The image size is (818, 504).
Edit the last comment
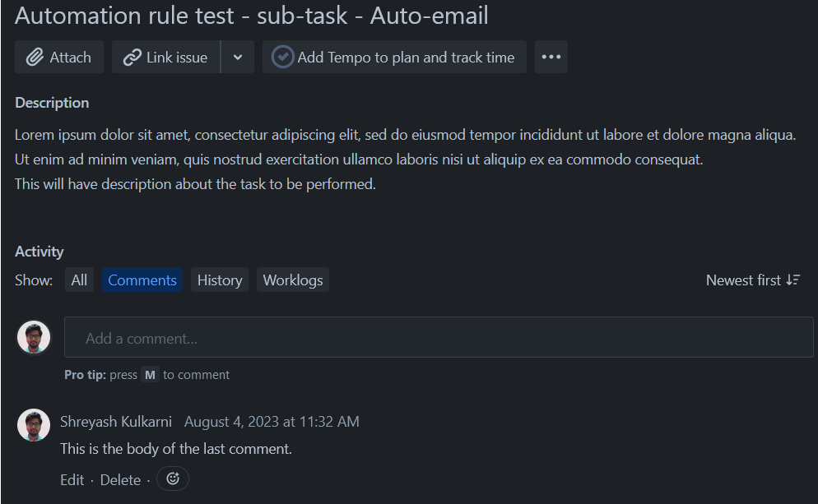[72, 479]
